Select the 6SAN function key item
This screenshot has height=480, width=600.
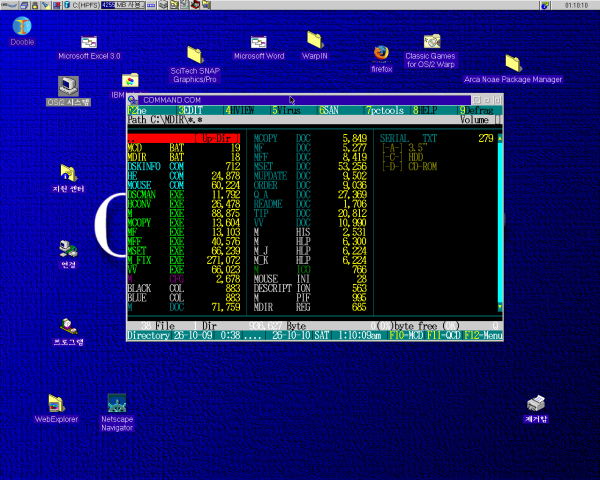click(329, 111)
